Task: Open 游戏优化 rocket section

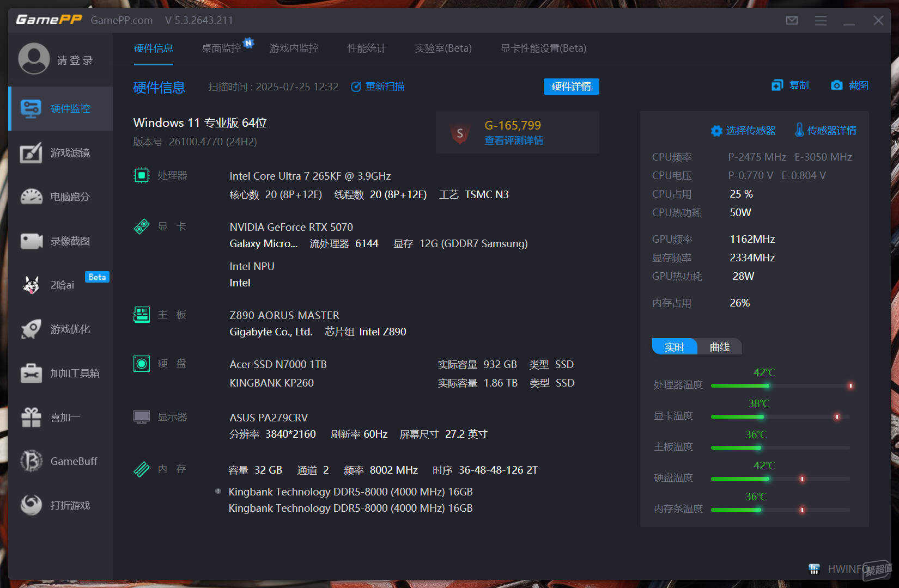Action: [60, 329]
